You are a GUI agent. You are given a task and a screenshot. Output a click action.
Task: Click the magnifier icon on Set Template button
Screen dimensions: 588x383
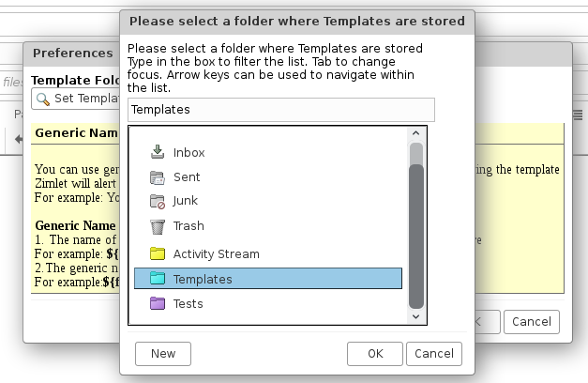[x=43, y=99]
